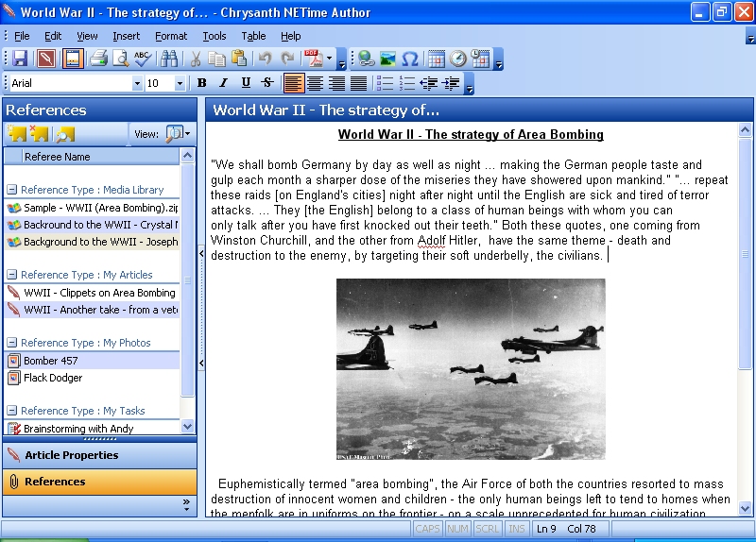Click the delete reference icon with red X
Screen dimensions: 756x542
40,134
